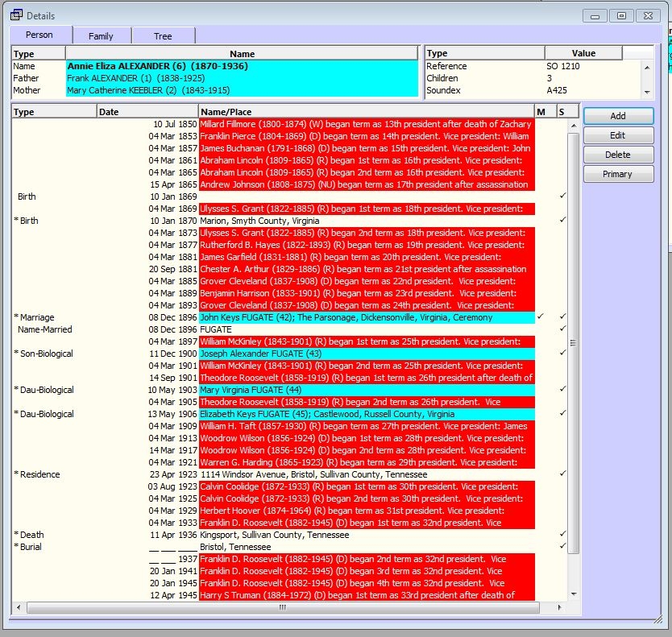Image resolution: width=672 pixels, height=637 pixels.
Task: Click the Edit button
Action: [x=618, y=135]
